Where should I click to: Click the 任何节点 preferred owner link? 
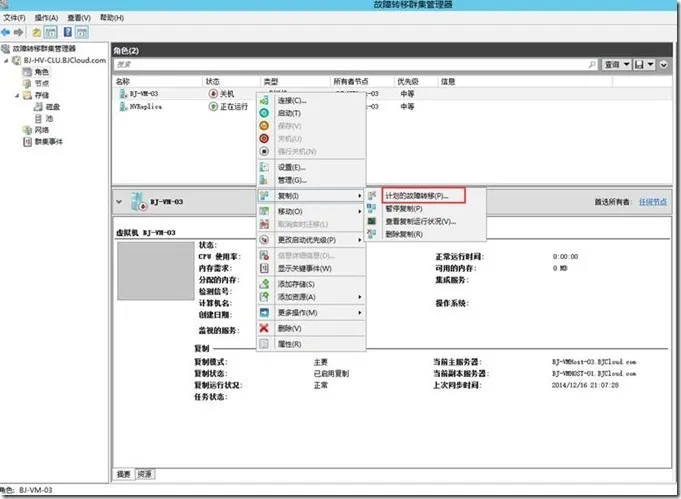[x=653, y=202]
